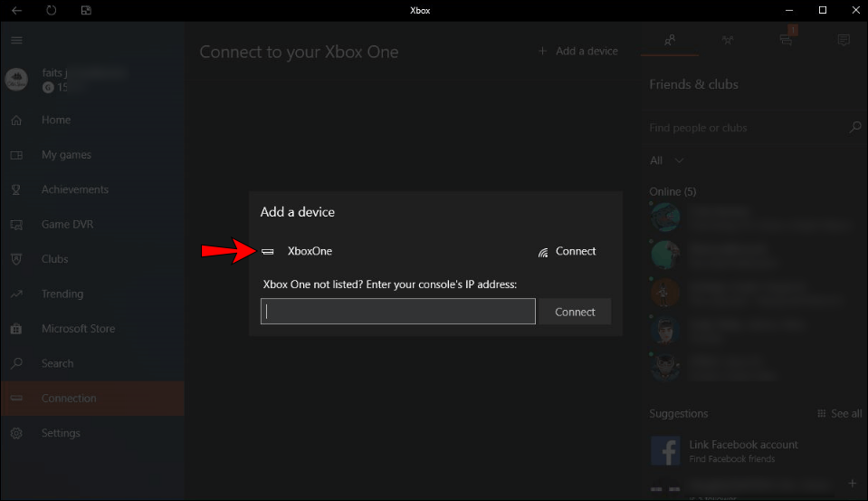This screenshot has width=868, height=501.
Task: Open Settings label in sidebar
Action: point(61,433)
